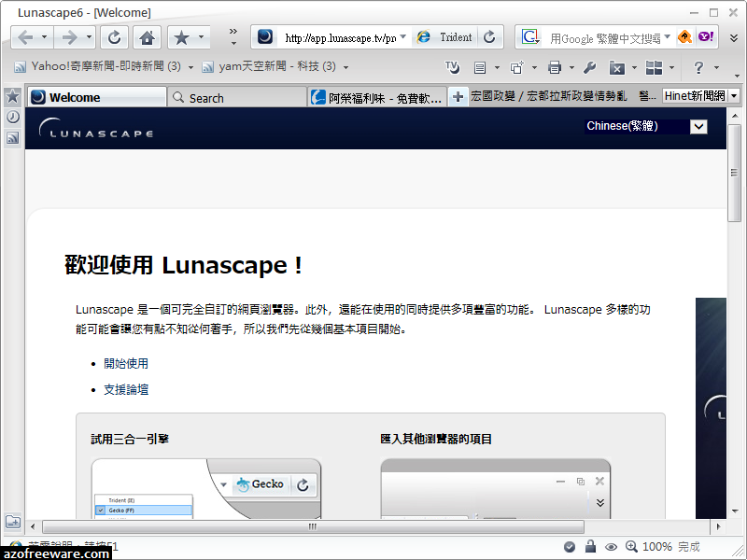The image size is (747, 560).
Task: Expand the favorites star dropdown arrow
Action: [x=201, y=36]
